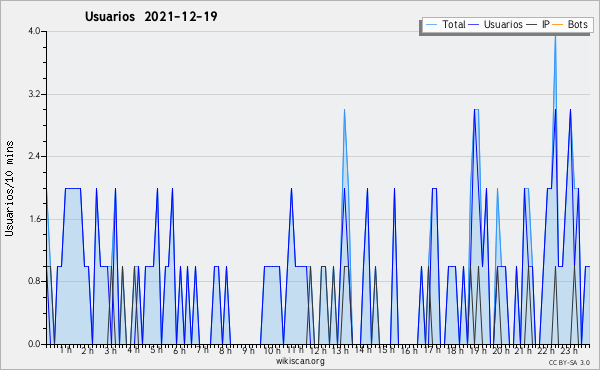
Task: Click the 19 h x-axis label
Action: (x=478, y=350)
